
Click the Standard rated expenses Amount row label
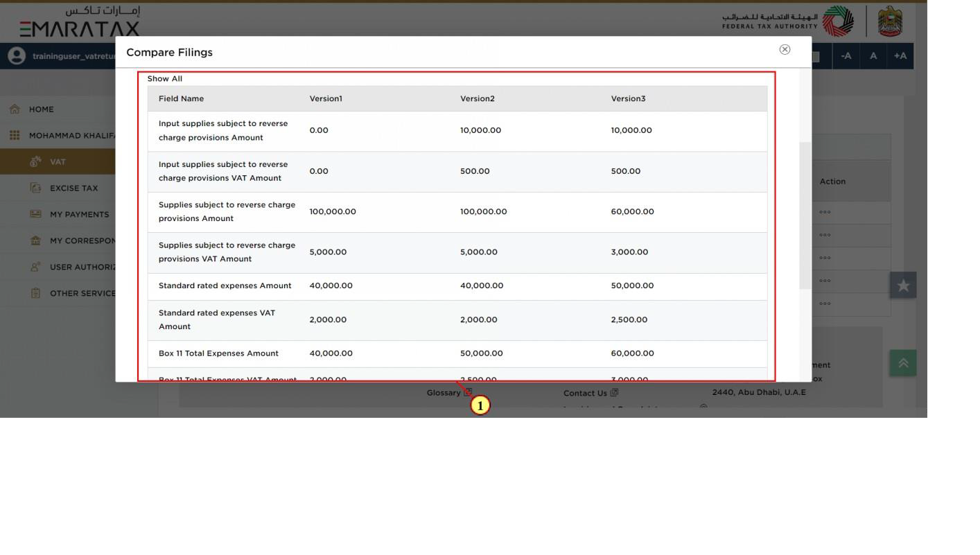coord(225,285)
